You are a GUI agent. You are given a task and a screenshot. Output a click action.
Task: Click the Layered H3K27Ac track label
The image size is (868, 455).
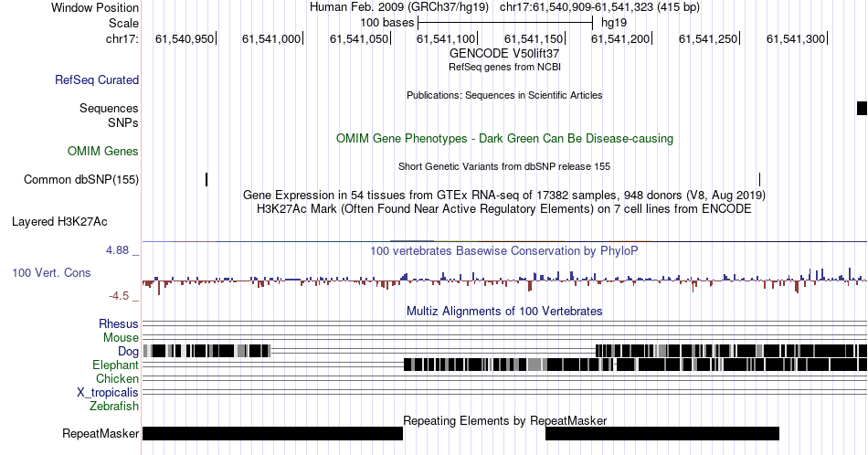click(59, 221)
